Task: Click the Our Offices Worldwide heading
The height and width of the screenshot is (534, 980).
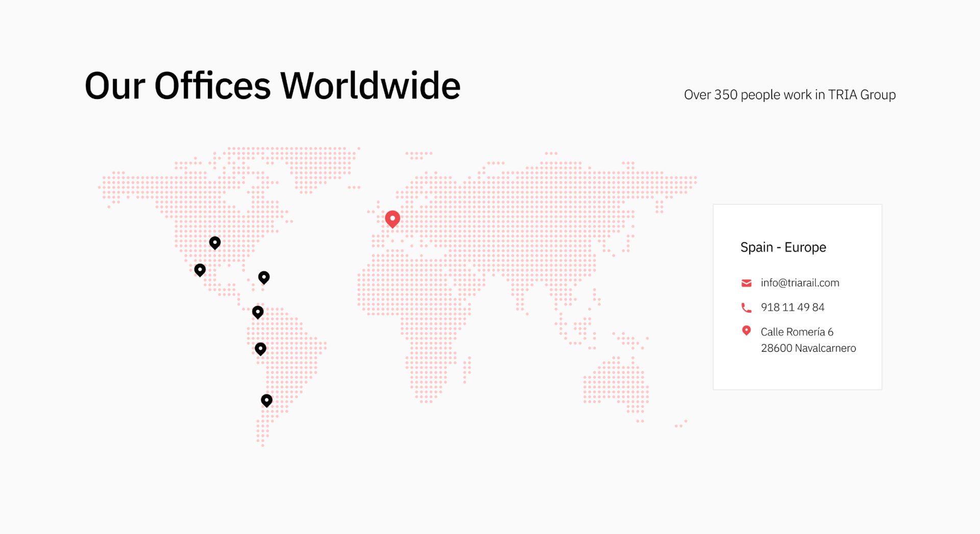Action: tap(273, 86)
